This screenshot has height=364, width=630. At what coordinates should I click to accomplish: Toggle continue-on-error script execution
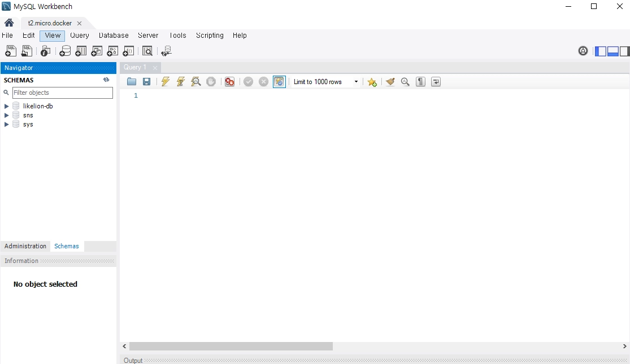[229, 82]
